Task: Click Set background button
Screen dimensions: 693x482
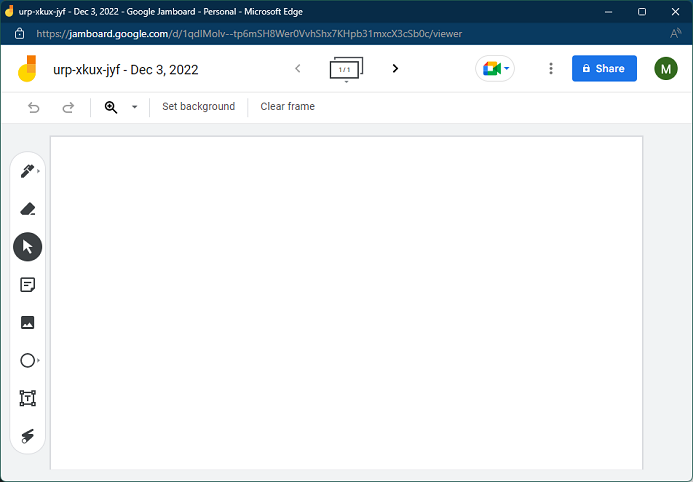Action: click(x=198, y=106)
